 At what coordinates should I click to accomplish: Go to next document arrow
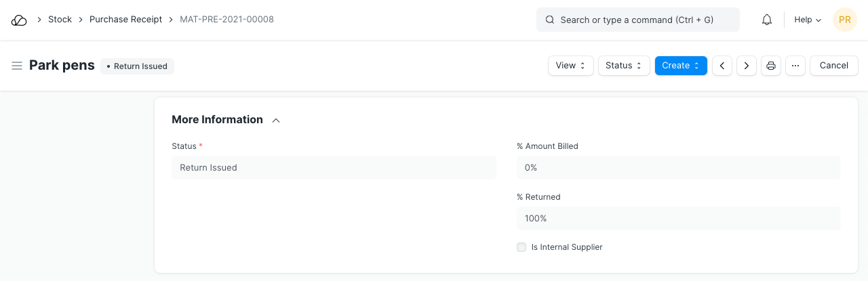coord(747,66)
